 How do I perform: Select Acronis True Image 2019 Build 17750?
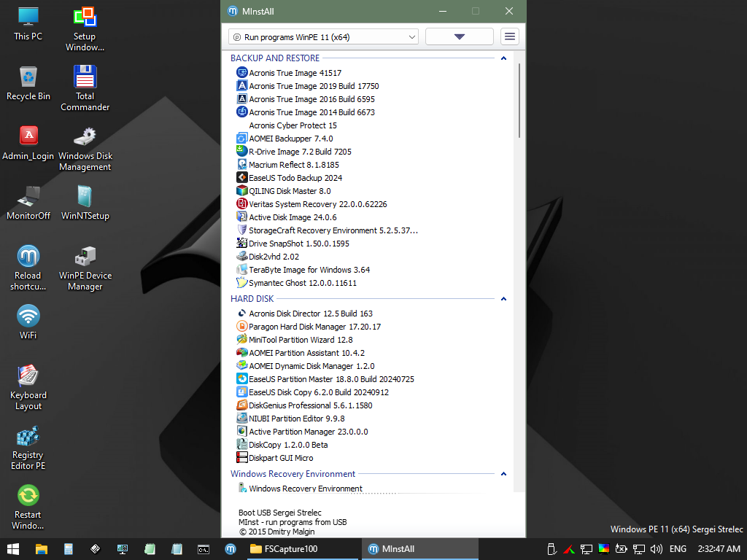(308, 86)
